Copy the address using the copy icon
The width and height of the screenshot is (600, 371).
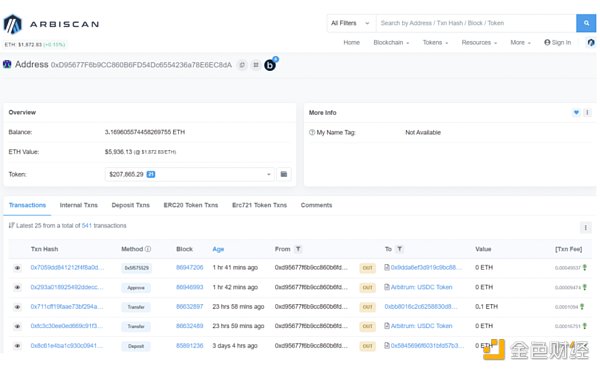coord(242,65)
